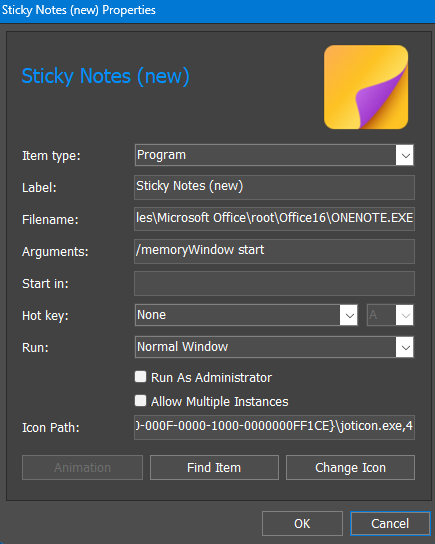This screenshot has width=435, height=544.
Task: Click the Find Item button
Action: click(214, 468)
